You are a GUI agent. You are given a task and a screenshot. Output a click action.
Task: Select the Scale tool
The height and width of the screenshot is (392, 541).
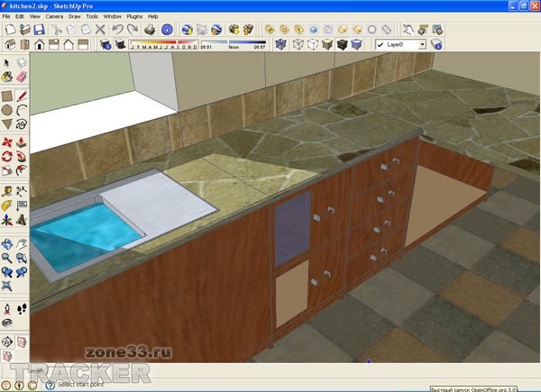(7, 170)
